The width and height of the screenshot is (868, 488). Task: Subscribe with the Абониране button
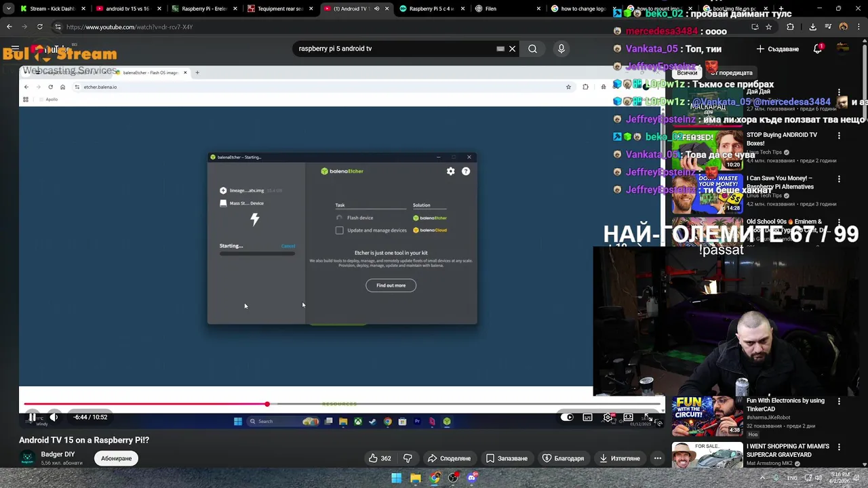[117, 458]
